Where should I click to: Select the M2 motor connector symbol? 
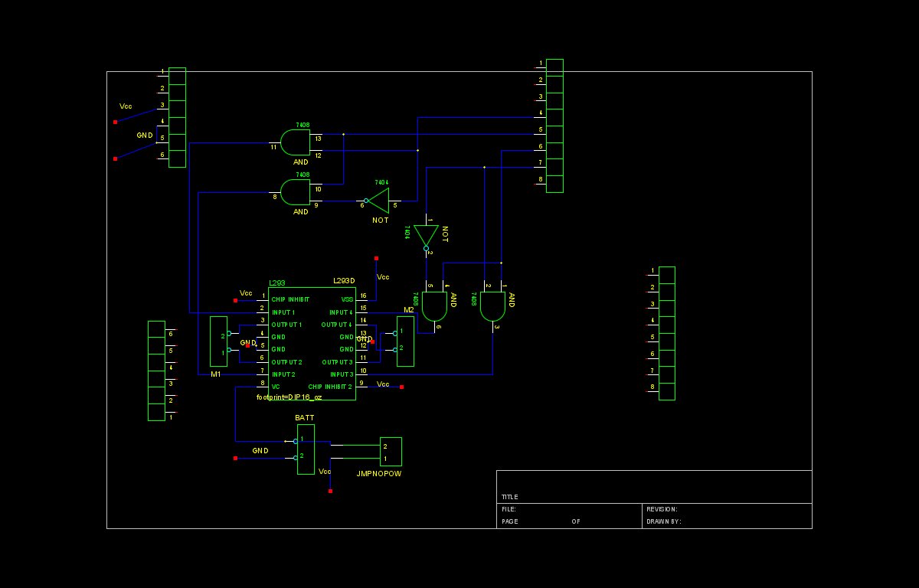(405, 341)
